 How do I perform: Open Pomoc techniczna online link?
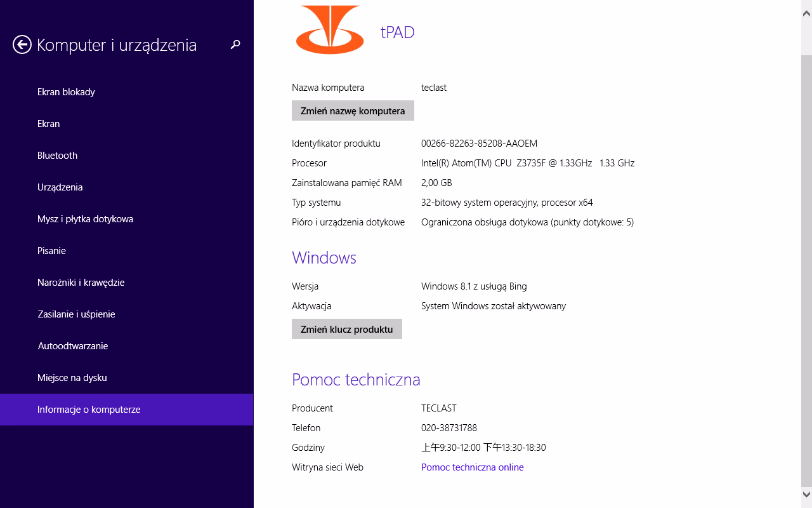tap(472, 467)
